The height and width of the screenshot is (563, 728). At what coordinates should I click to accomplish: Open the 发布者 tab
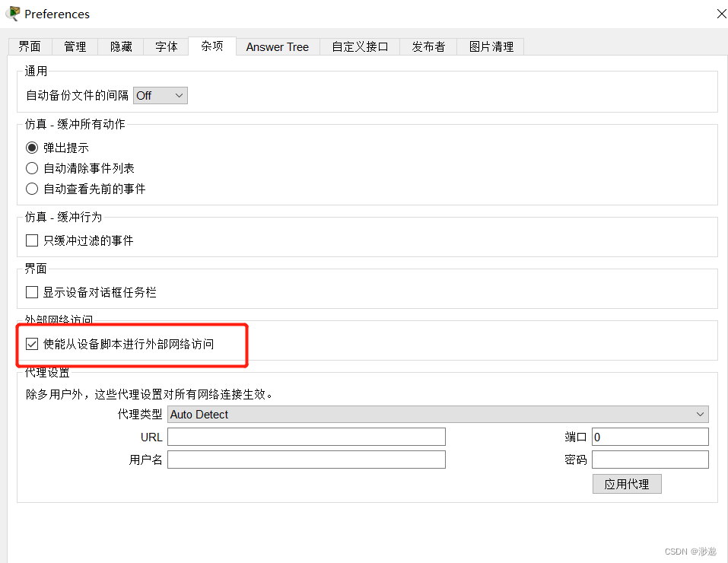point(428,47)
